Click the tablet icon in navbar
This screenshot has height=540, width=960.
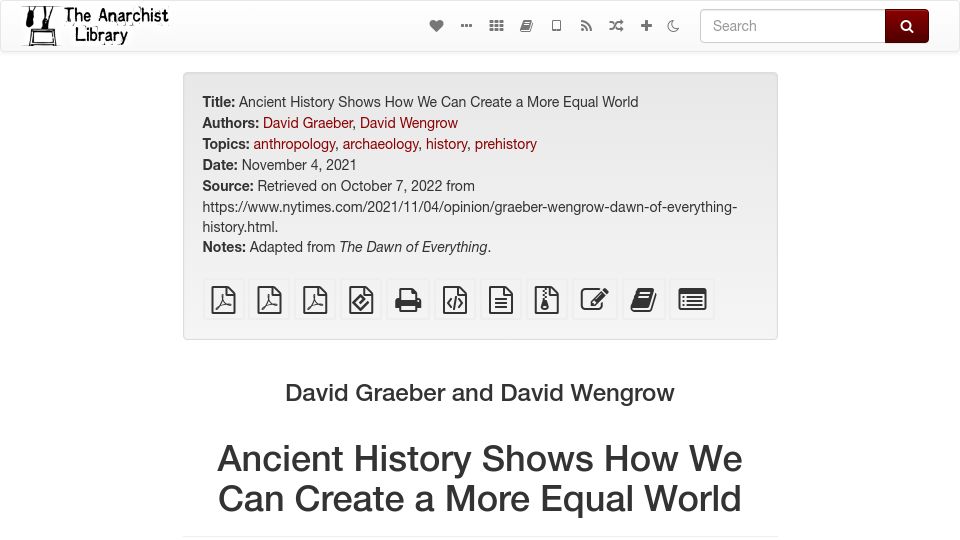pyautogui.click(x=557, y=26)
